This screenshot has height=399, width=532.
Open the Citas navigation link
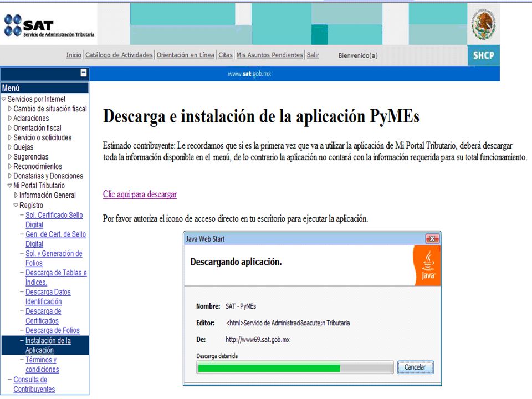coord(226,55)
